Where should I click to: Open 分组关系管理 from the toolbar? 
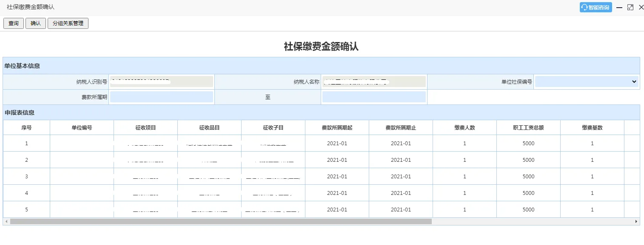[x=68, y=23]
